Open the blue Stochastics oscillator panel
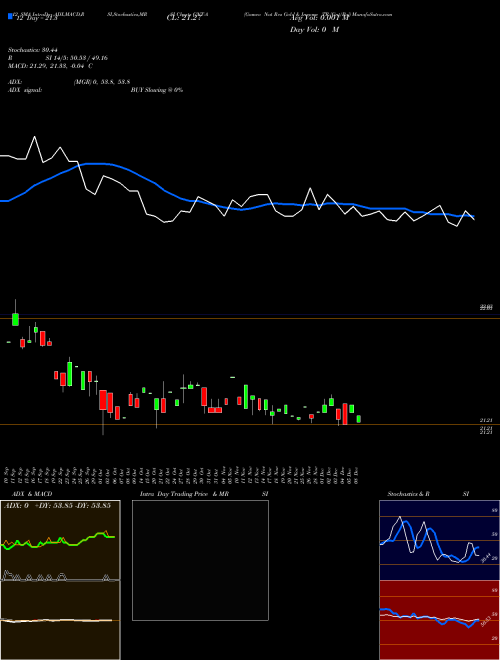Viewport: 500px width, 660px height. 439,540
